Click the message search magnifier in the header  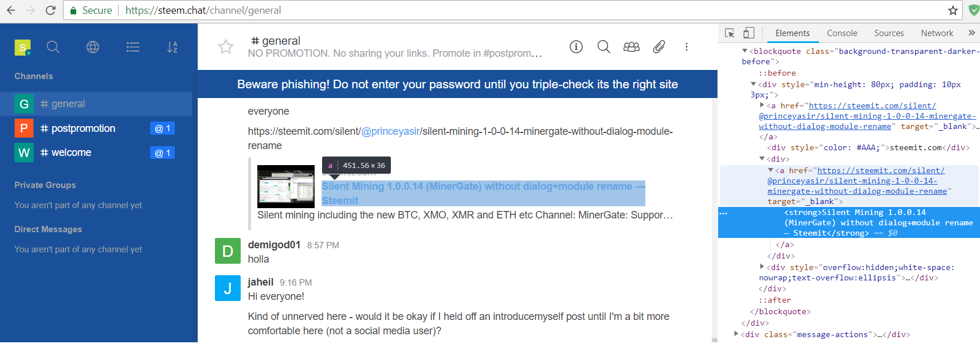tap(603, 46)
